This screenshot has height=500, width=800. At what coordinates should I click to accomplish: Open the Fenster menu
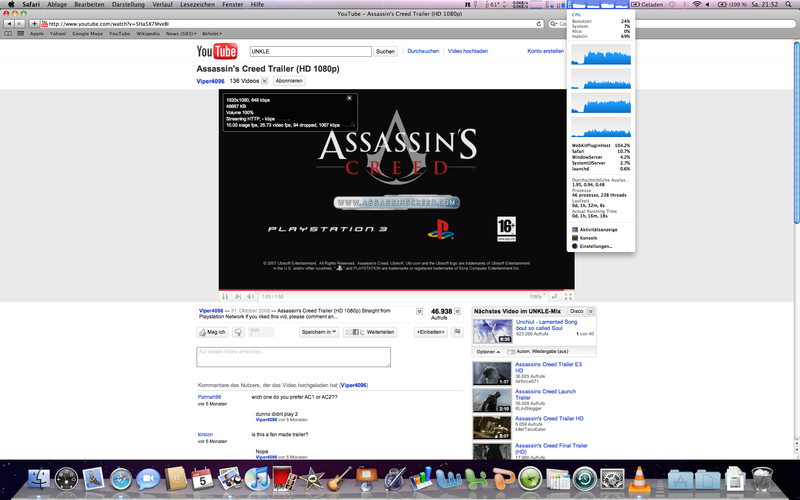[x=233, y=4]
